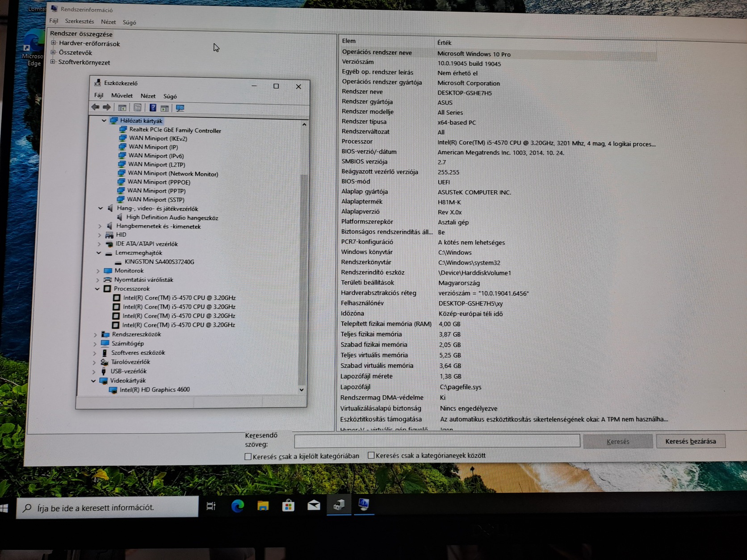Open the Művelet menu in Eszközkezelő

click(122, 96)
